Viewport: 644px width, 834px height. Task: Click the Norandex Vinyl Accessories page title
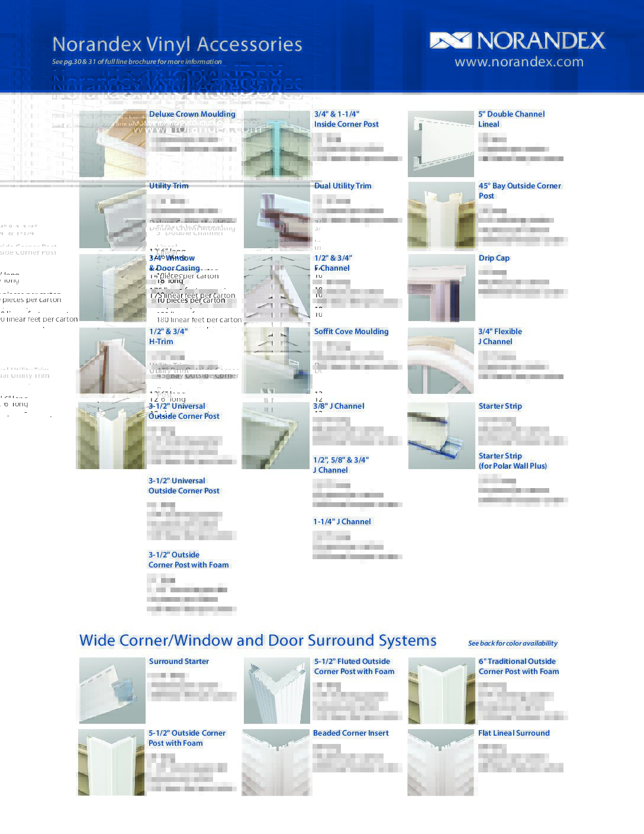177,44
